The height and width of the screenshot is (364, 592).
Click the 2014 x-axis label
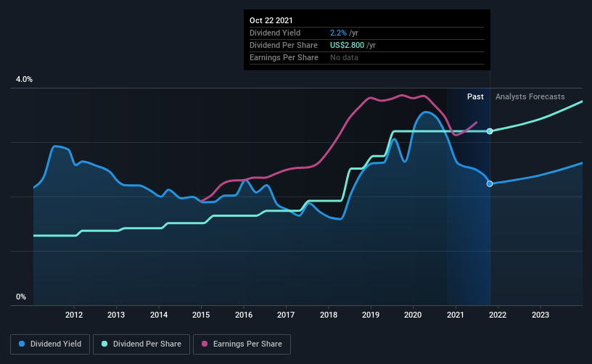click(x=159, y=315)
